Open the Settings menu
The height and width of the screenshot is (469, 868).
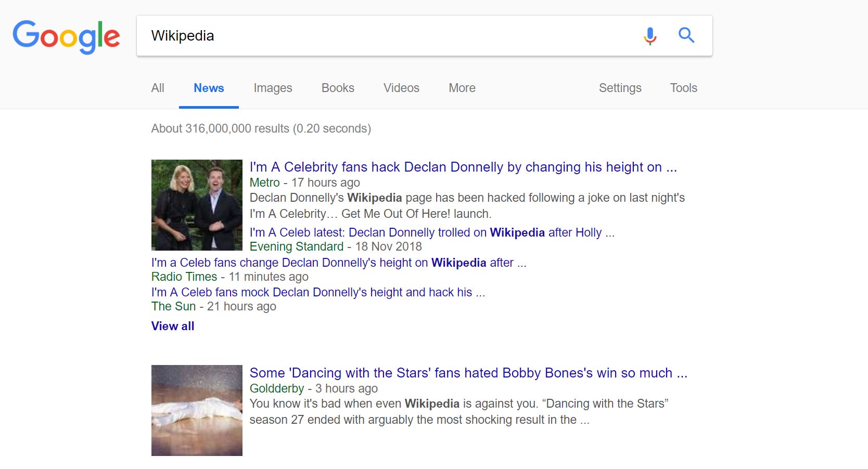tap(620, 88)
